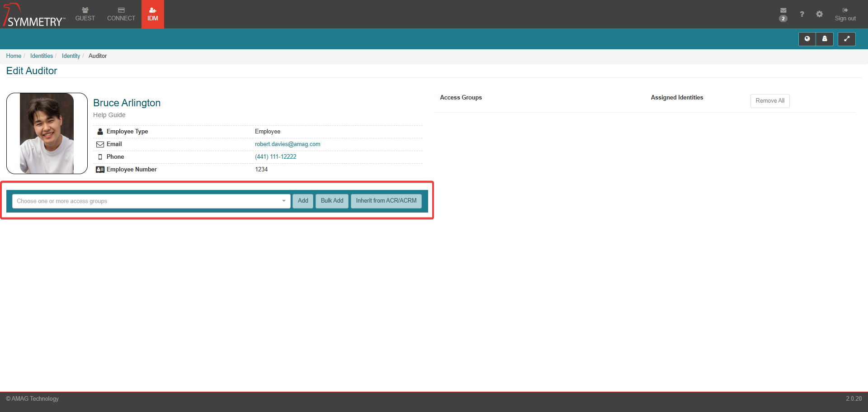Go to Home in the breadcrumb

(x=14, y=56)
